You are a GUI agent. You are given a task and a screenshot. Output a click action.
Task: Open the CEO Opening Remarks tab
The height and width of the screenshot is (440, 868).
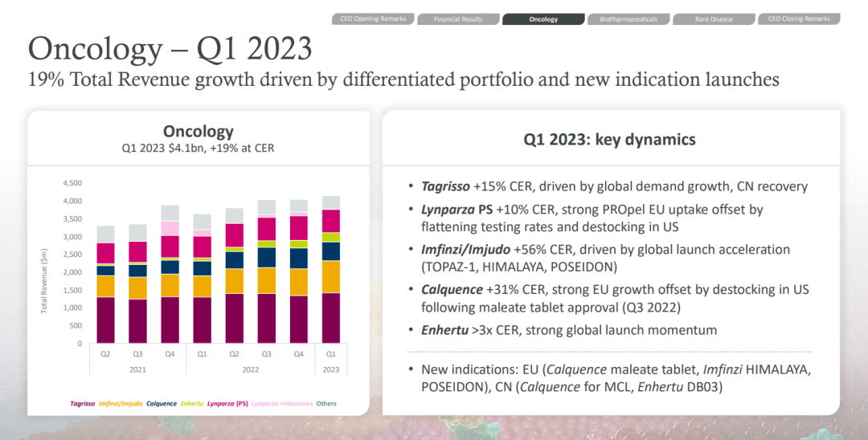374,18
